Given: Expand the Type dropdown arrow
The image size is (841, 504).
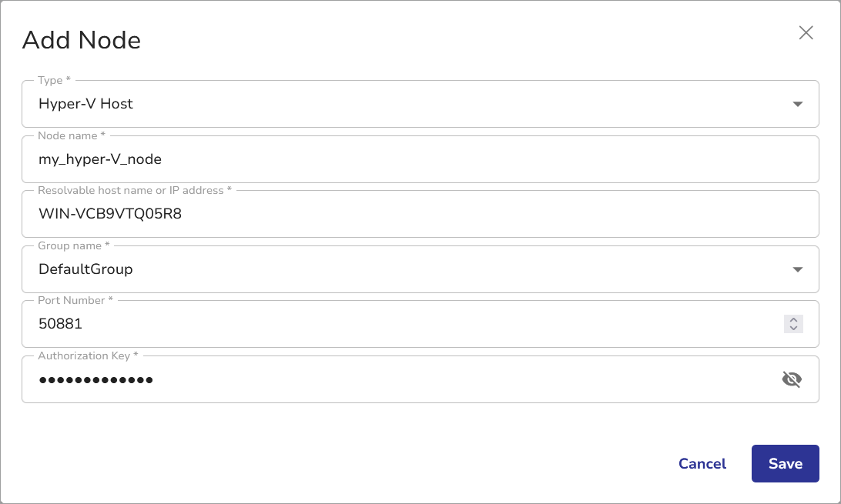Looking at the screenshot, I should 798,104.
